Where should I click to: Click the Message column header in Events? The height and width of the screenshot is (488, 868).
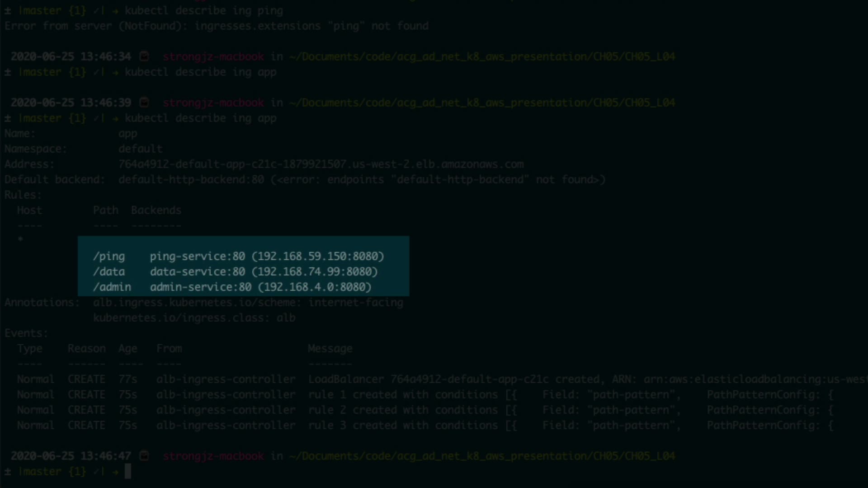[x=330, y=348]
